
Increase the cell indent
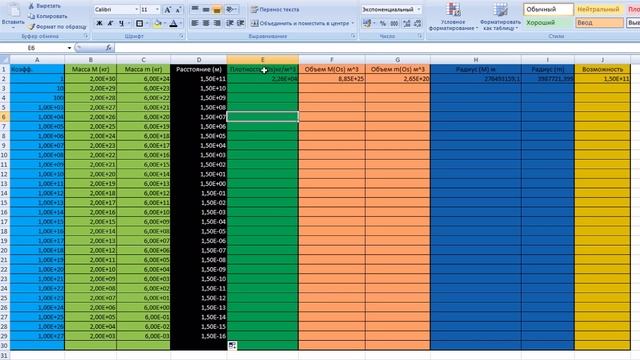coord(240,24)
